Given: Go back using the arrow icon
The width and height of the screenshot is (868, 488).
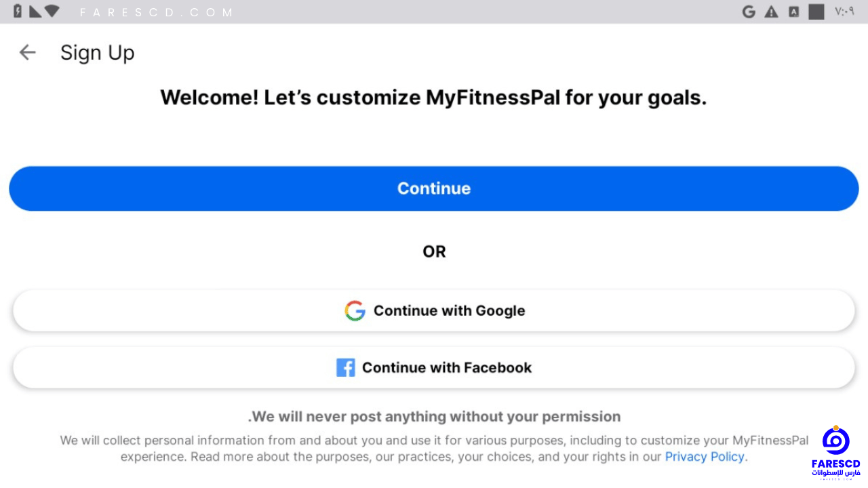Looking at the screenshot, I should 27,52.
